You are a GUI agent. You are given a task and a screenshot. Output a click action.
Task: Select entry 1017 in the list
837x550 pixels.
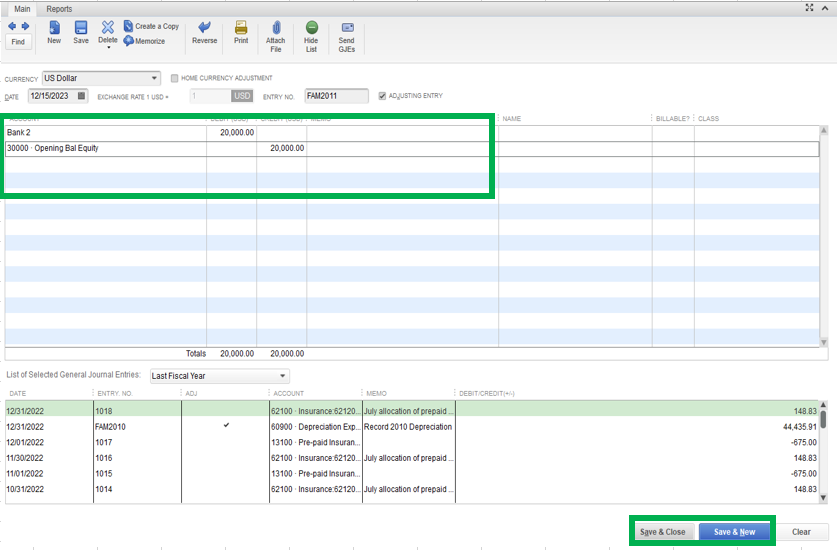point(412,442)
